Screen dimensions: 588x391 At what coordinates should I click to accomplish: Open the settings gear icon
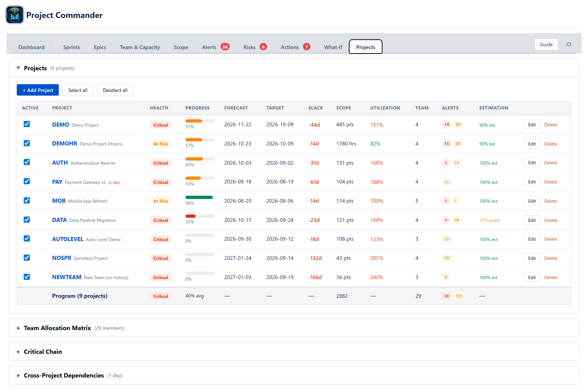[569, 44]
